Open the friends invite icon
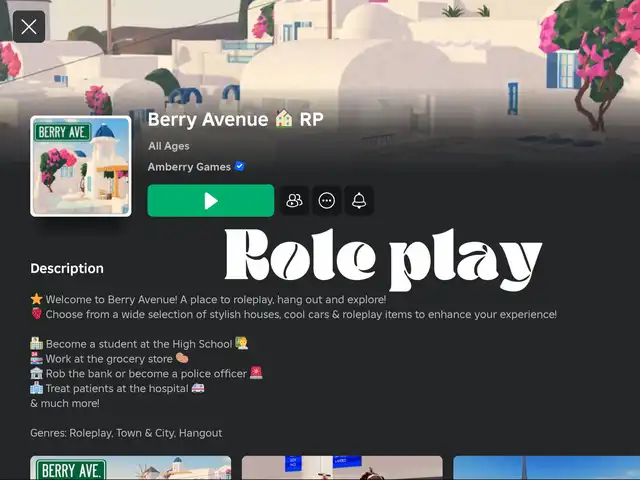Screen dimensions: 640x480 pos(294,201)
